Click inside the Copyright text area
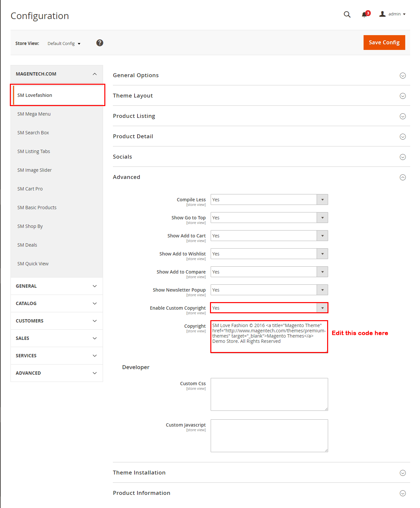Image resolution: width=420 pixels, height=508 pixels. click(x=269, y=337)
